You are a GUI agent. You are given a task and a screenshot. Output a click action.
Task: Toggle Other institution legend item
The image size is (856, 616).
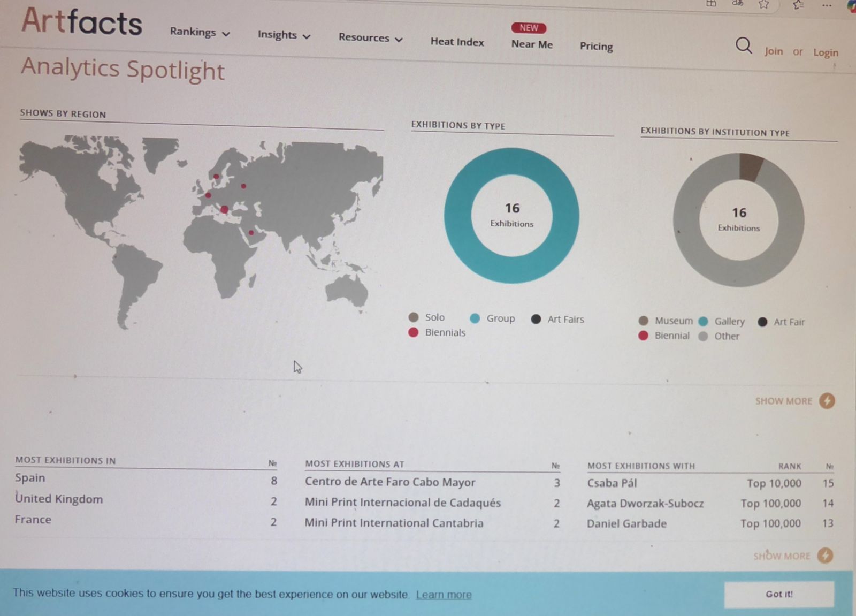pyautogui.click(x=719, y=336)
